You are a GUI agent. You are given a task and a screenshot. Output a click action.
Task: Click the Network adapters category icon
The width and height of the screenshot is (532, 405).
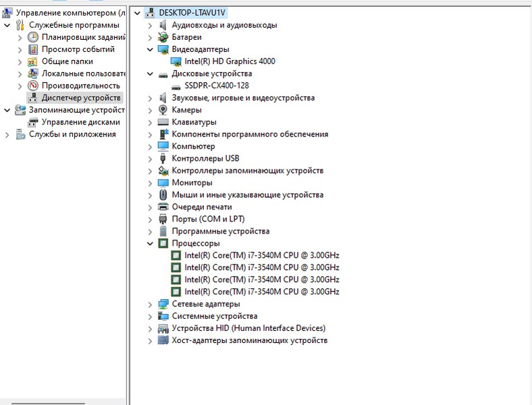click(x=163, y=304)
